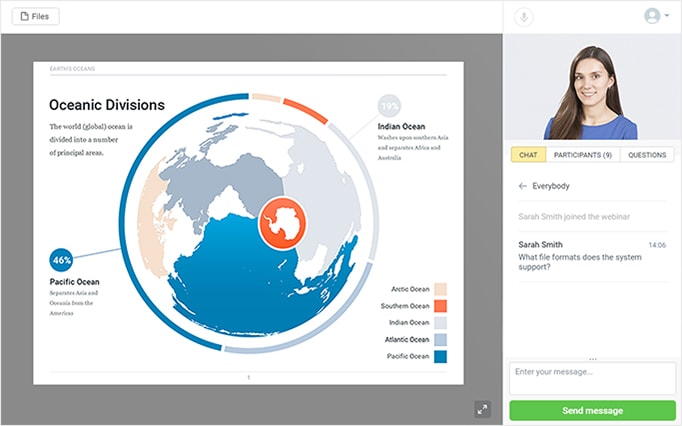This screenshot has height=426, width=682.
Task: Click the ellipsis handle above message box
Action: pyautogui.click(x=592, y=358)
